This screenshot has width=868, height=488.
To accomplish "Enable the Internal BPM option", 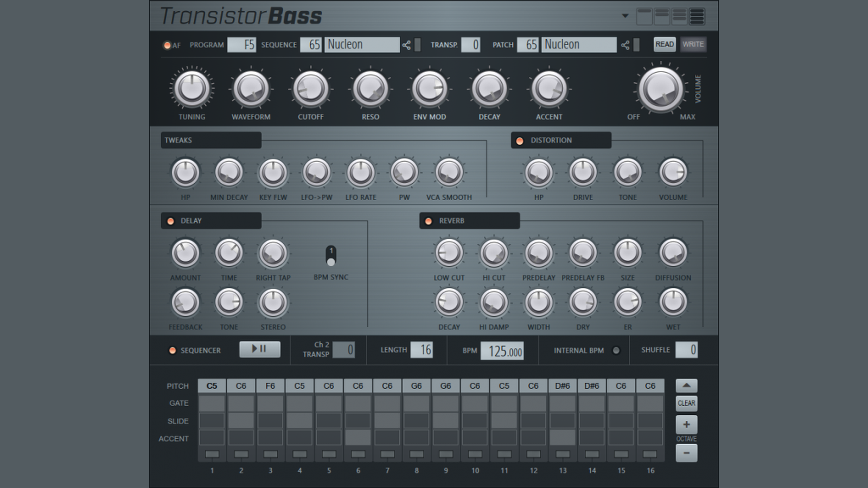I will pyautogui.click(x=616, y=350).
